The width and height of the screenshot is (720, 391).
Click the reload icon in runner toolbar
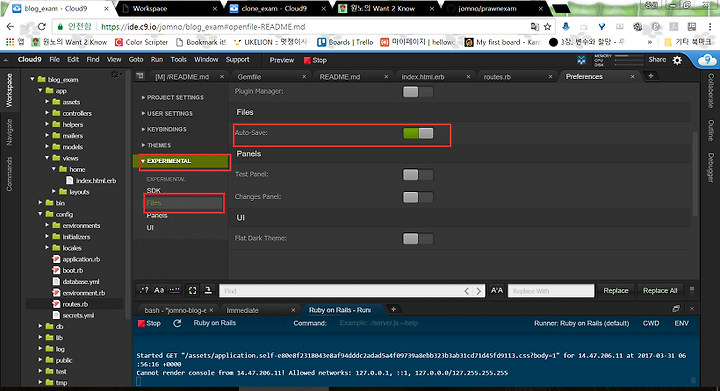(177, 323)
